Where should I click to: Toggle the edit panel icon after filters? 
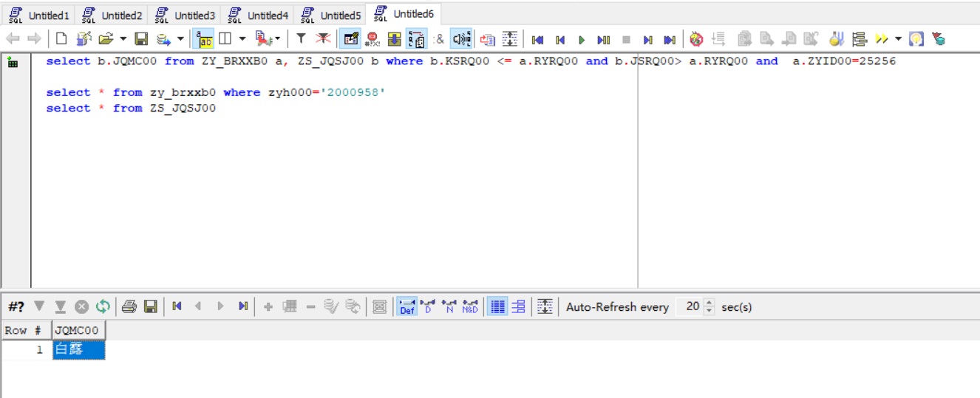click(x=351, y=39)
